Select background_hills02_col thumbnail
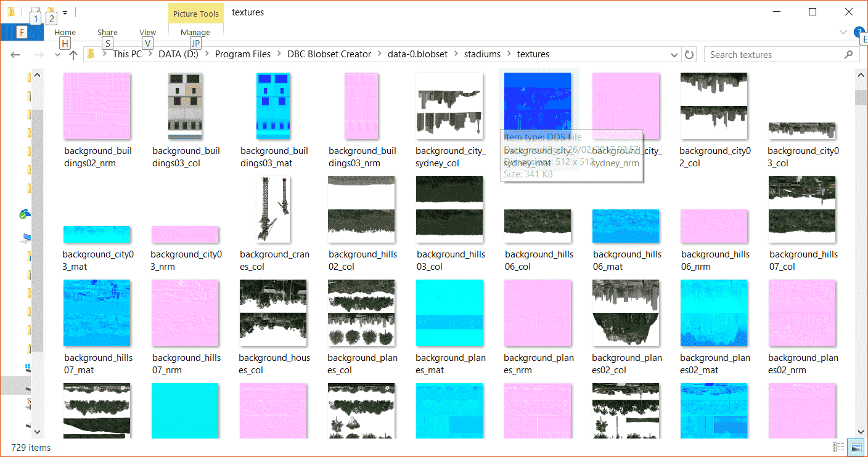 click(362, 209)
